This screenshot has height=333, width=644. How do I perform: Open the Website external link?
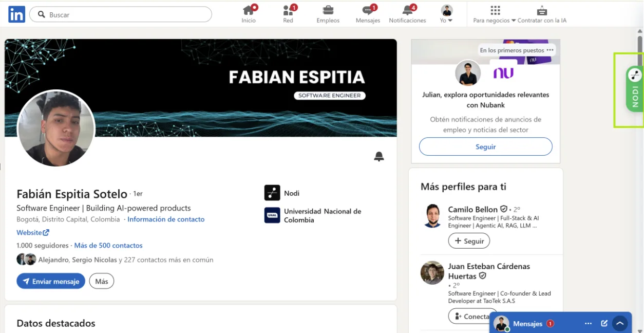[x=33, y=232]
